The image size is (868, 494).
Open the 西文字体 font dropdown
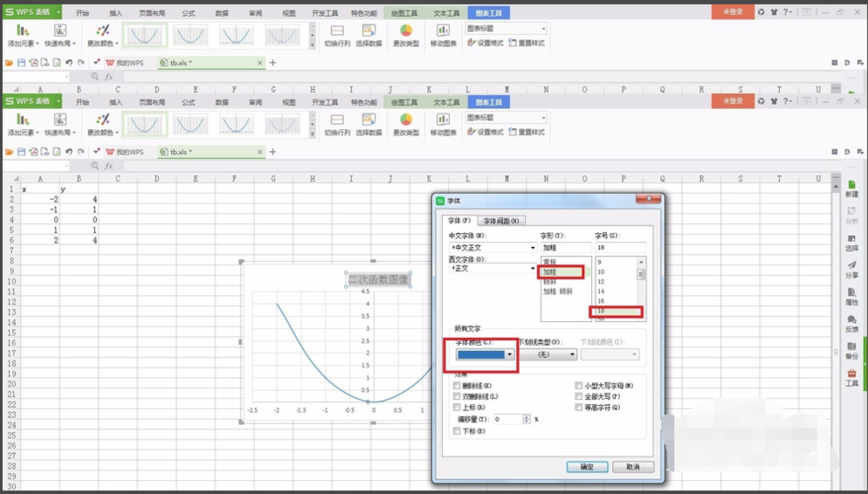coord(533,269)
